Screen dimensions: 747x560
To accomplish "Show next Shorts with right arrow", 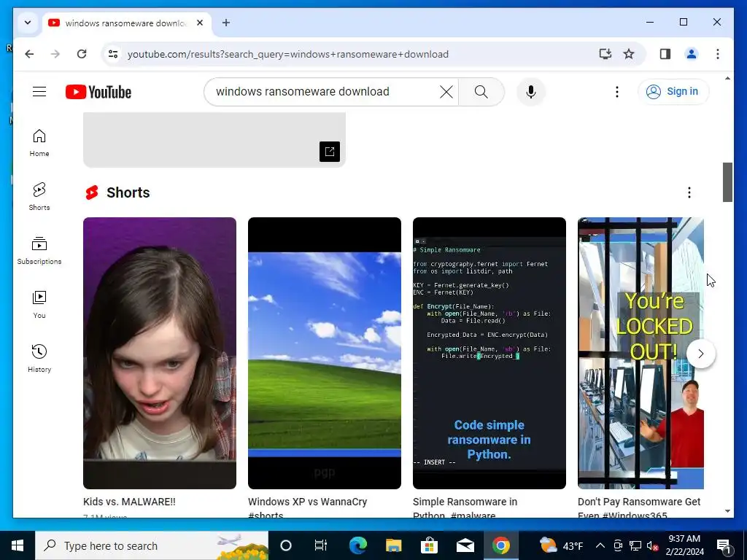I will [700, 354].
